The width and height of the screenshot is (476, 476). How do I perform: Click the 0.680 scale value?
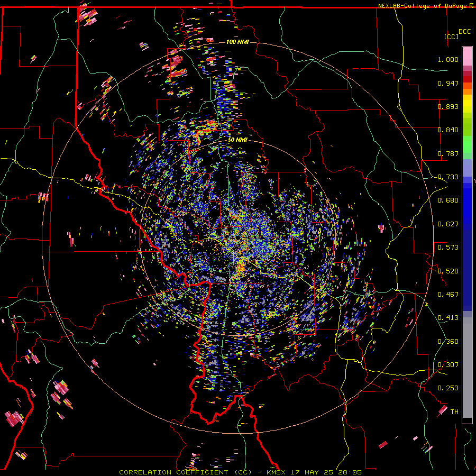[x=448, y=200]
